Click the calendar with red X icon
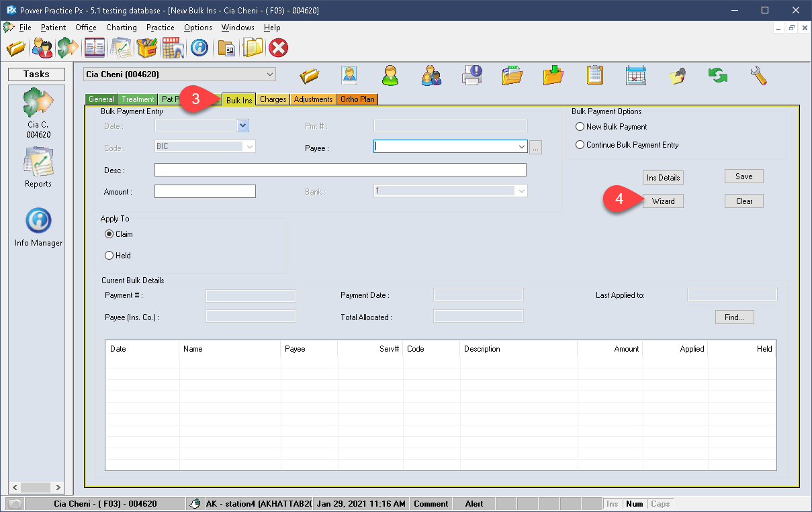 point(635,75)
